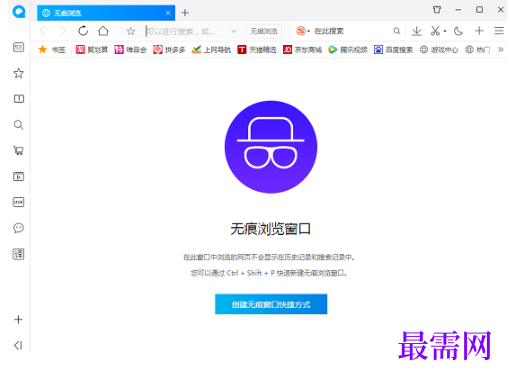Open the reading book icon in sidebar
The height and width of the screenshot is (377, 510).
point(19,99)
